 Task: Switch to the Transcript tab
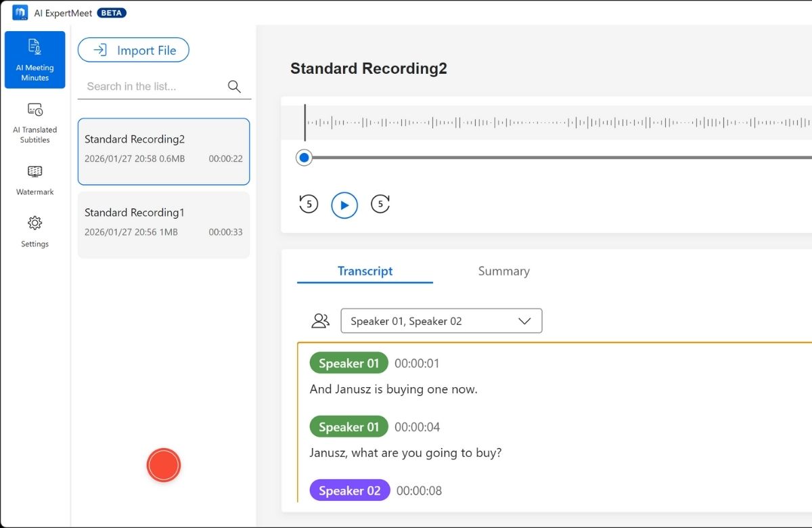pyautogui.click(x=365, y=271)
